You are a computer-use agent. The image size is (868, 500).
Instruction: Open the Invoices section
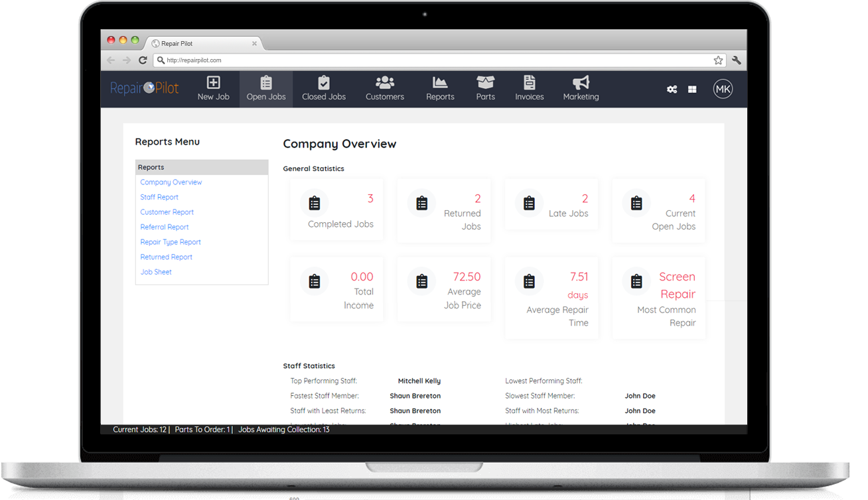click(x=530, y=89)
